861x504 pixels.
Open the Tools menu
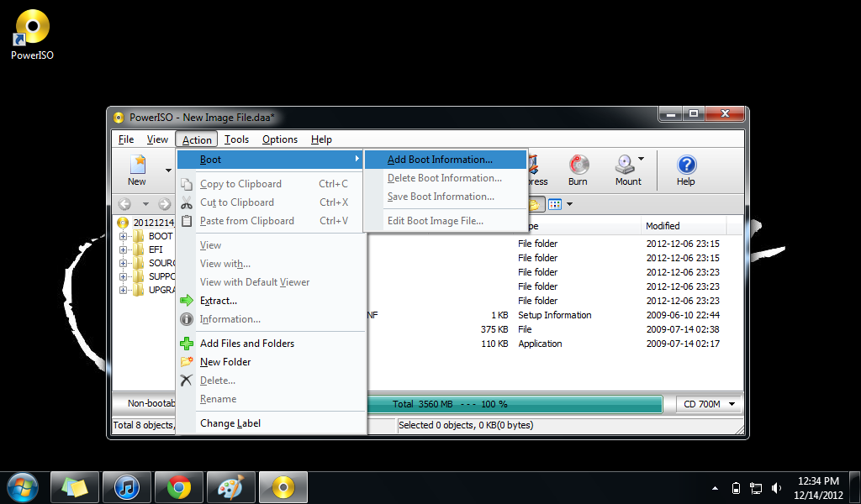coord(235,139)
